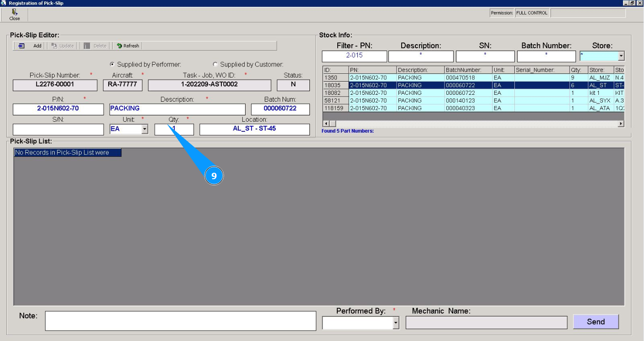Viewport: 644px width, 341px height.
Task: Open the Performed By dropdown
Action: 396,323
